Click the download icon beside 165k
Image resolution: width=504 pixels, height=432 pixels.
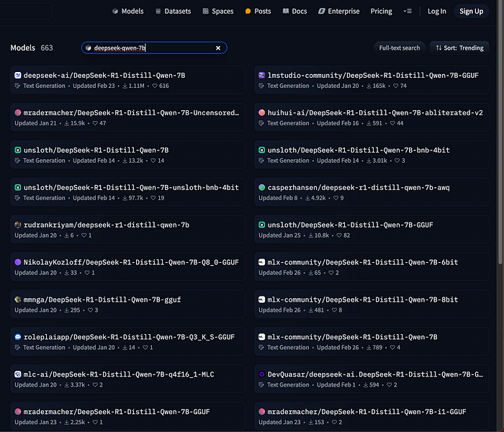click(369, 86)
